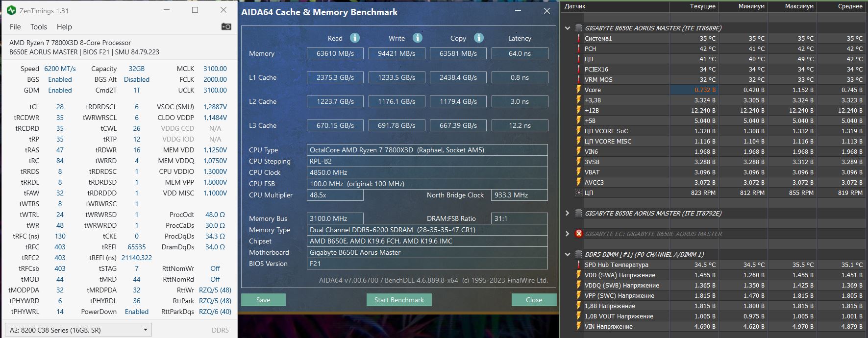Collapse the GIGABYTE B650E IT8689E sensor group

(x=568, y=28)
